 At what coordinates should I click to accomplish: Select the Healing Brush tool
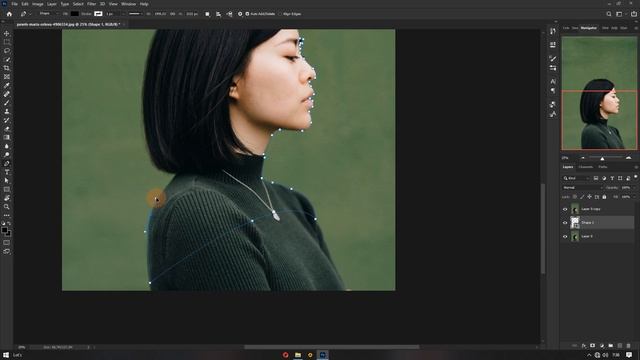7,94
